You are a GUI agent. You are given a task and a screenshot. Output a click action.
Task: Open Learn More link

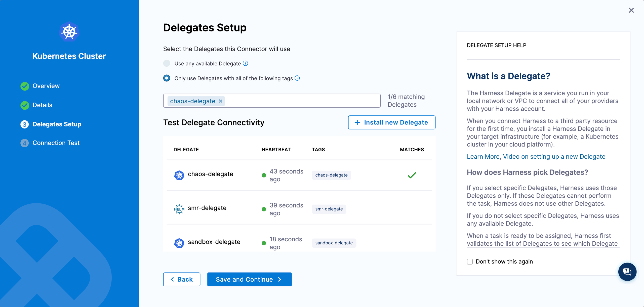point(483,156)
